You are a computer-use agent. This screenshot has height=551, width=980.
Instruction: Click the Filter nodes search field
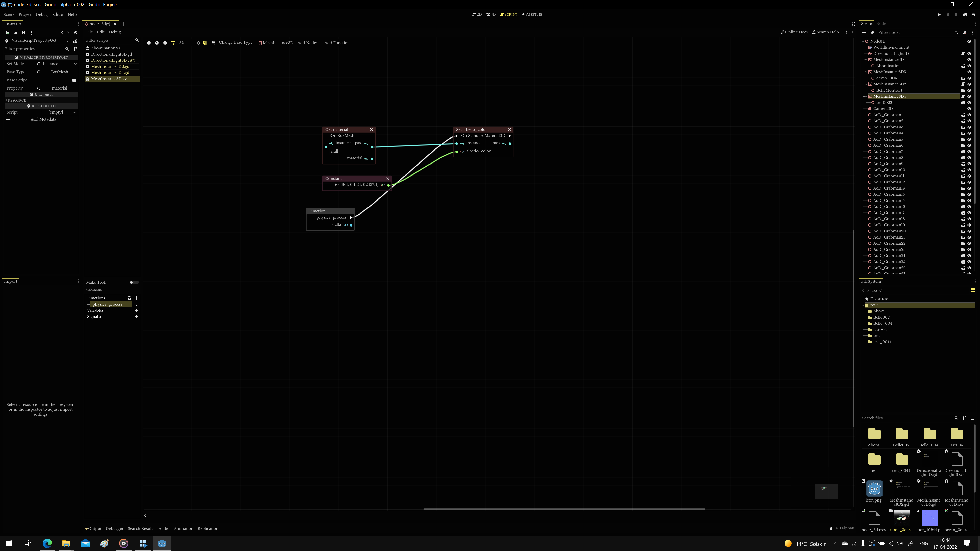(913, 33)
